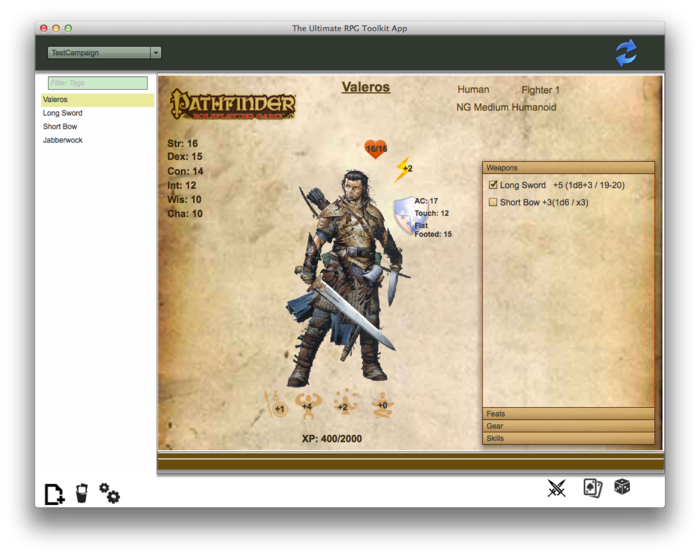Image resolution: width=700 pixels, height=556 pixels.
Task: Collapse the Weapons accordion header
Action: coord(568,167)
